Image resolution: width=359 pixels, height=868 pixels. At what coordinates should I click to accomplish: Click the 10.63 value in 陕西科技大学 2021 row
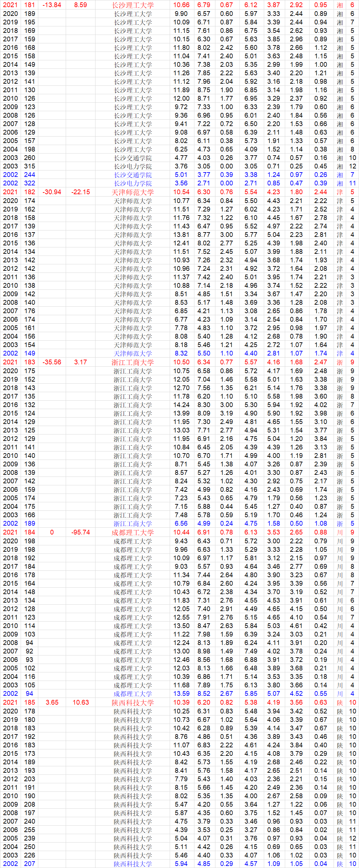pos(81,703)
